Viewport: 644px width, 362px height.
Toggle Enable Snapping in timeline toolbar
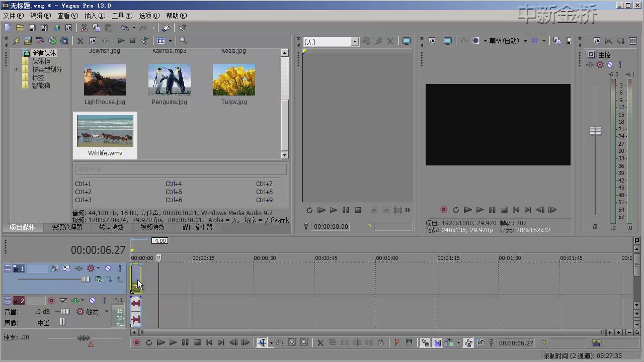[425, 343]
